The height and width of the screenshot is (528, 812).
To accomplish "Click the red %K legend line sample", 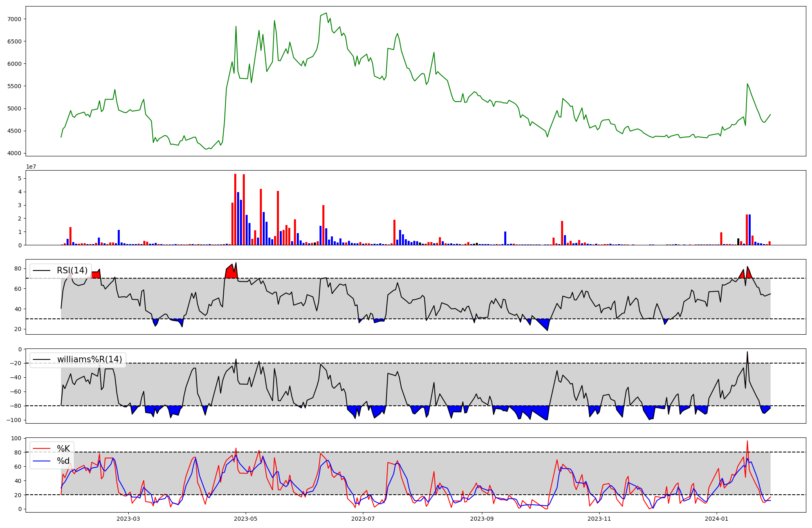I will click(x=41, y=448).
